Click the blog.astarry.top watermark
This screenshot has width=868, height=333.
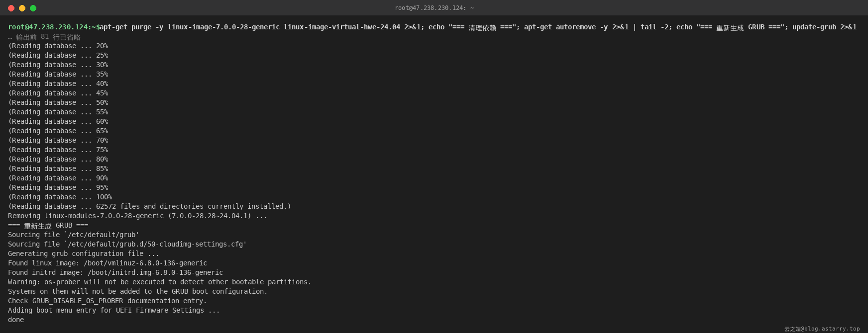[822, 329]
